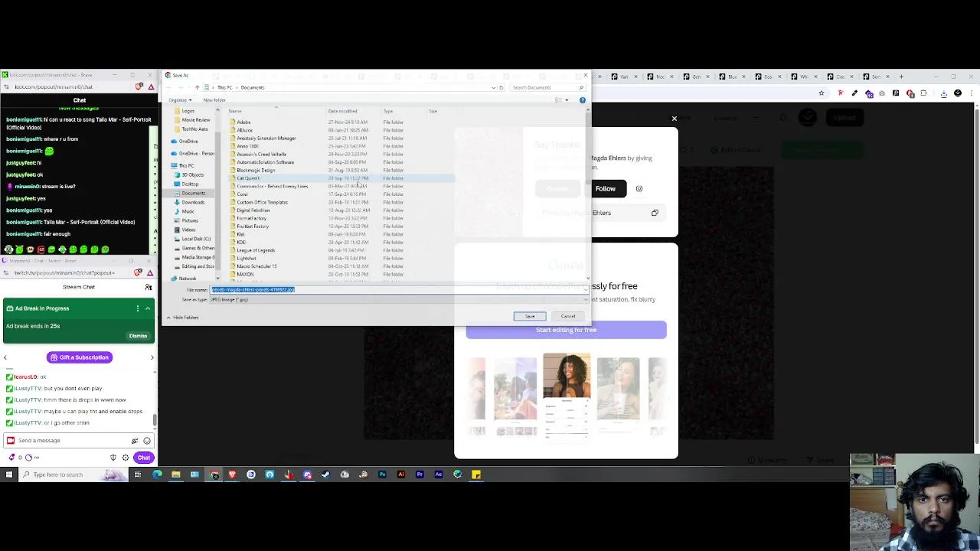
Task: Click the New folder button
Action: click(x=214, y=100)
